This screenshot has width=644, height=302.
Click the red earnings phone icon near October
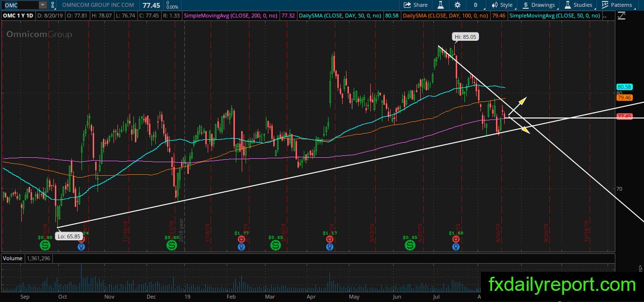[82, 239]
